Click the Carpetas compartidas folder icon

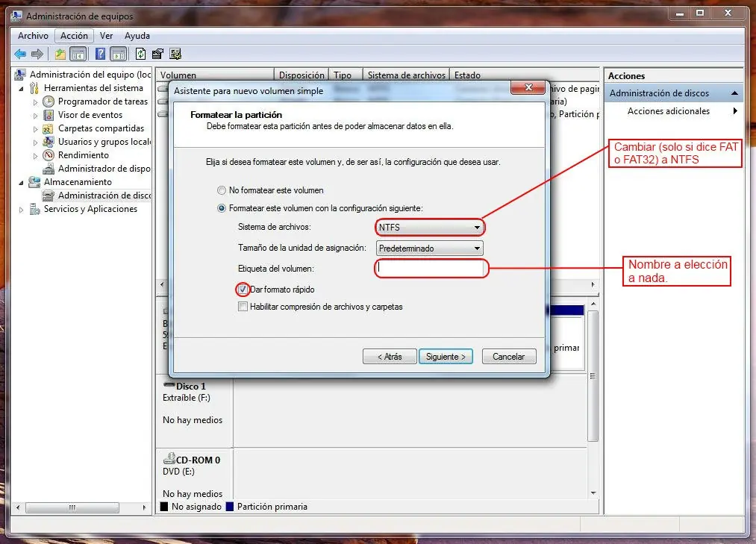click(x=49, y=128)
